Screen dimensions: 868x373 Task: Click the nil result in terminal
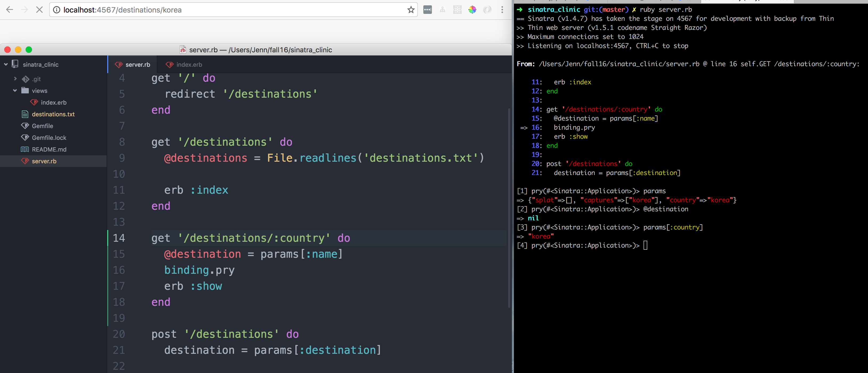click(x=533, y=218)
